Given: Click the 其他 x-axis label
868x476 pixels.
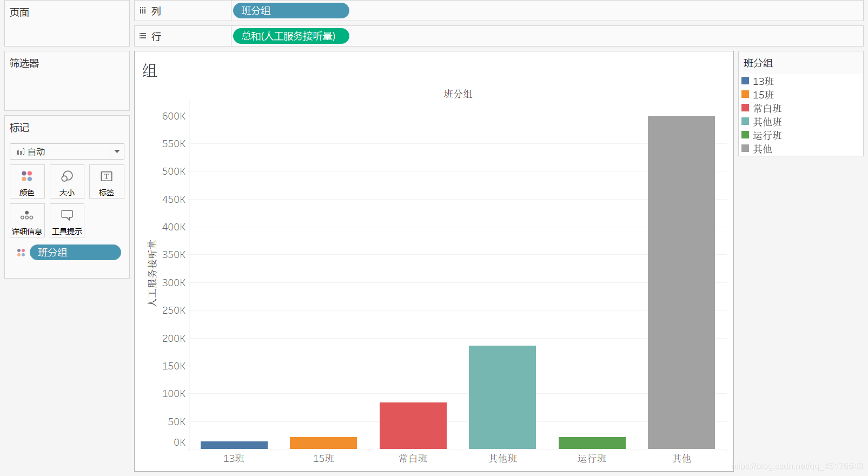Looking at the screenshot, I should point(681,458).
